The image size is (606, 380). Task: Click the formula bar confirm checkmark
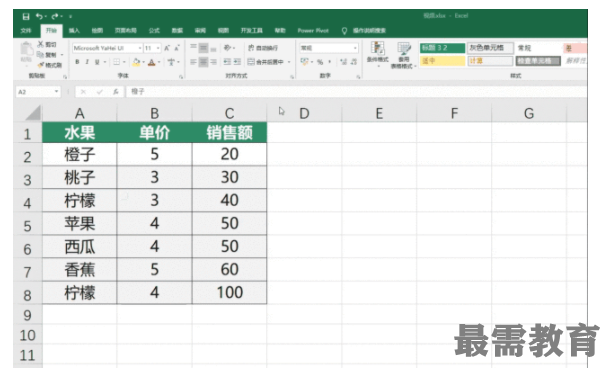pyautogui.click(x=100, y=92)
